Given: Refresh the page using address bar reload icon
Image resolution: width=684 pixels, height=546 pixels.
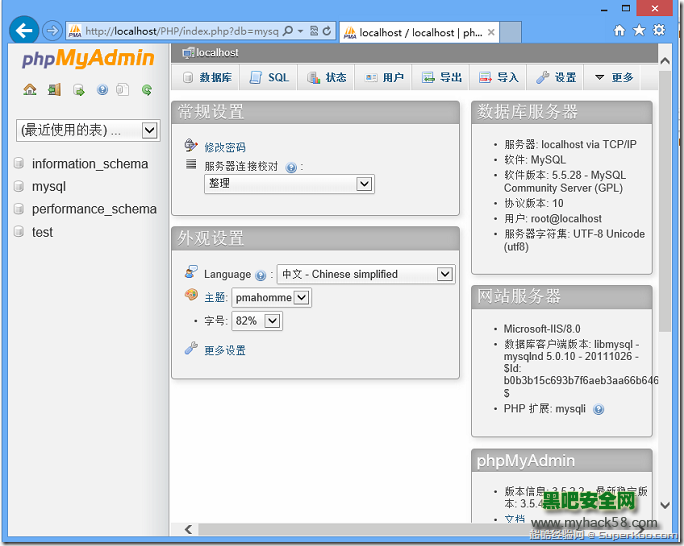Looking at the screenshot, I should point(326,31).
